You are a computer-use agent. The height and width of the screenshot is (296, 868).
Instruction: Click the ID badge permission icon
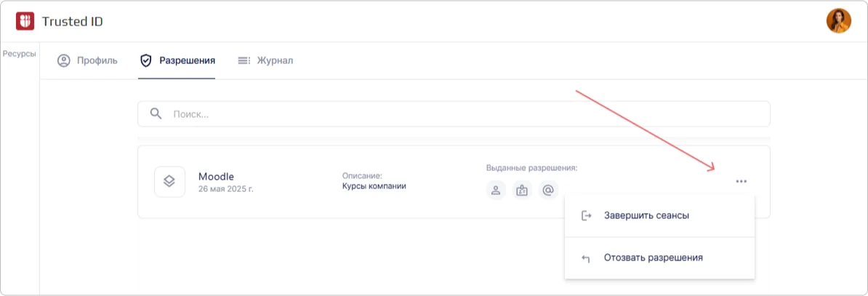522,191
